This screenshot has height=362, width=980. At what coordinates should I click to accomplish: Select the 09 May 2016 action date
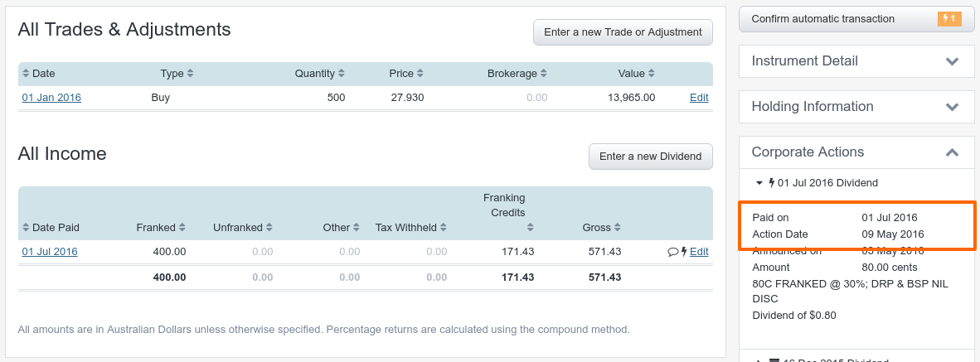(x=892, y=234)
